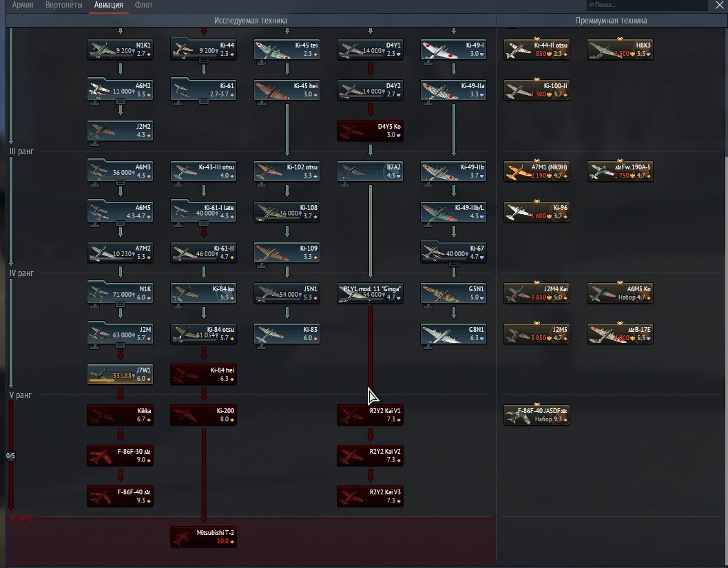Choose the J5N1 aircraft card
The height and width of the screenshot is (568, 728).
click(x=287, y=293)
